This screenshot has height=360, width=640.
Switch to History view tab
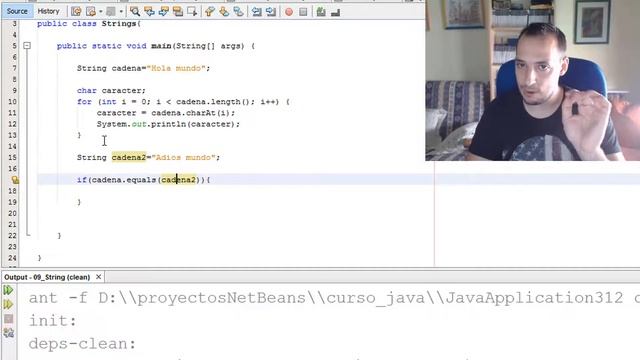click(x=48, y=11)
